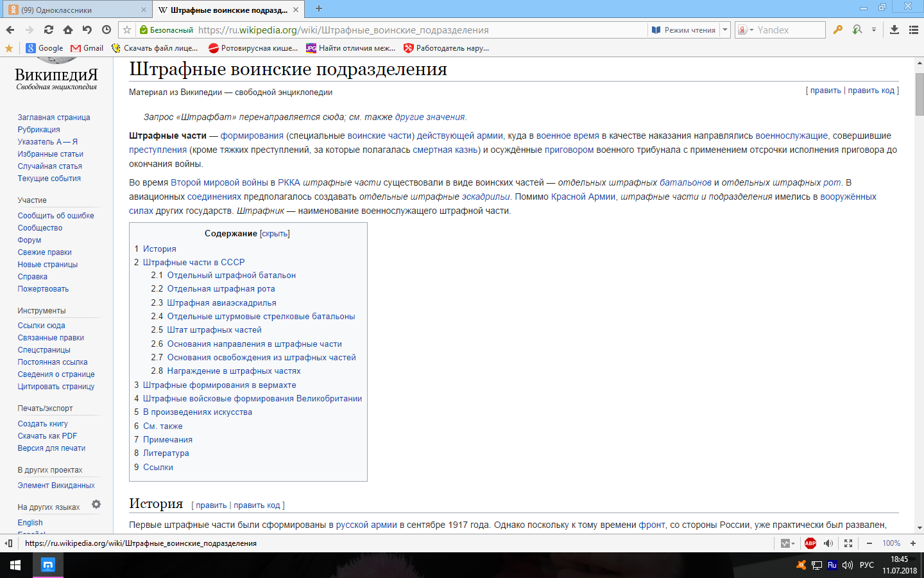Reload the page with the refresh icon
This screenshot has height=578, width=924.
click(49, 30)
